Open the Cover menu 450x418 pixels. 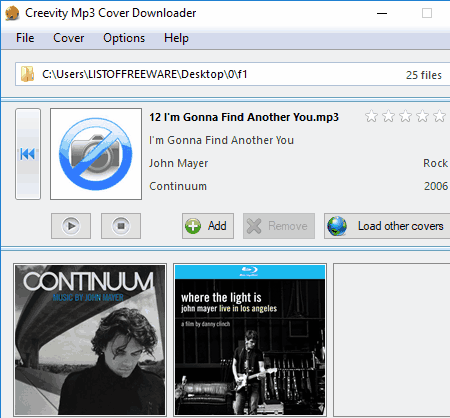pos(69,38)
